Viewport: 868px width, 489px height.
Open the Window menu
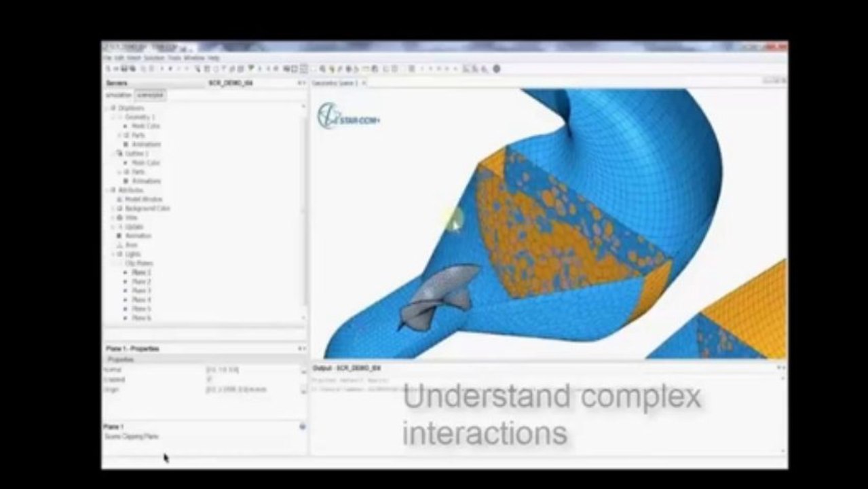pyautogui.click(x=193, y=58)
